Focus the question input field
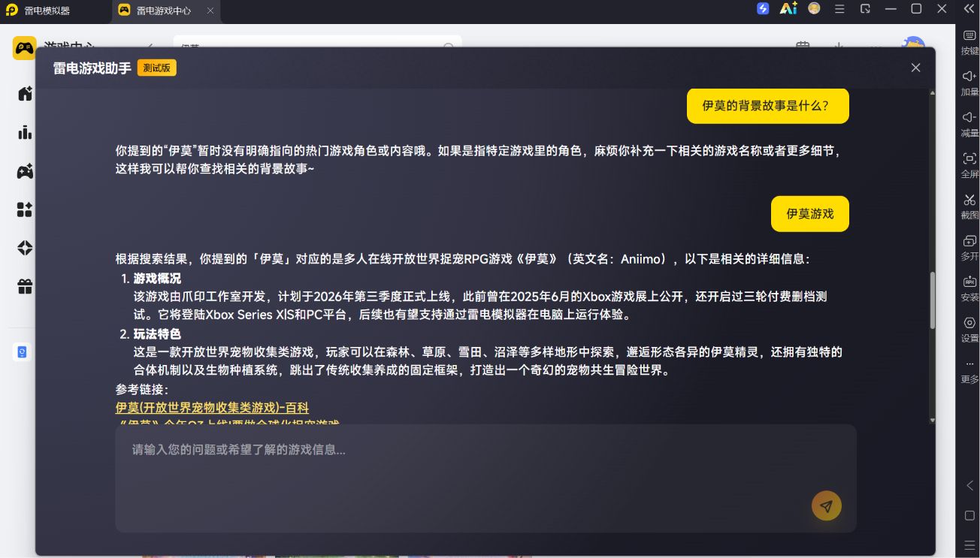This screenshot has width=980, height=558. 485,478
